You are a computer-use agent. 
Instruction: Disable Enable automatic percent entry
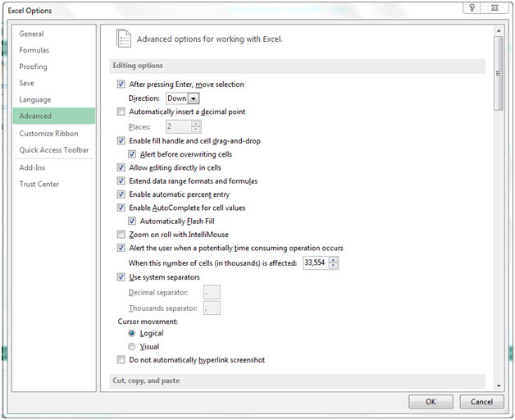click(121, 194)
